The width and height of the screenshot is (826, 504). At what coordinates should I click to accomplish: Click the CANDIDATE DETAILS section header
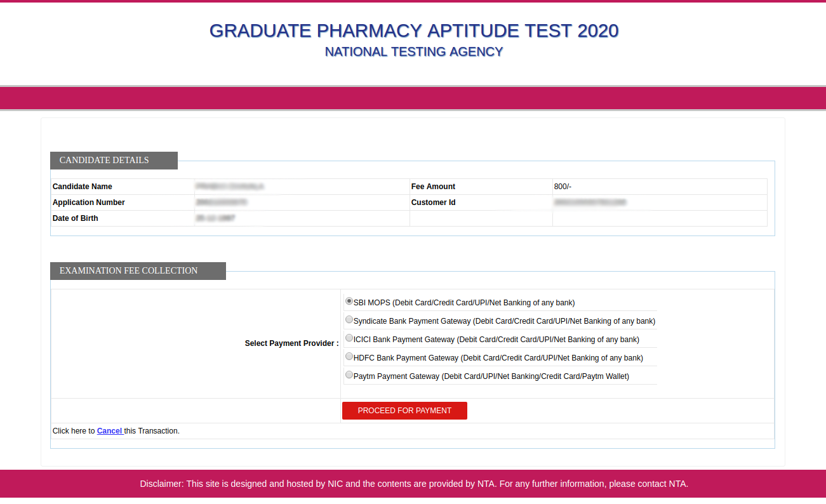coord(104,160)
